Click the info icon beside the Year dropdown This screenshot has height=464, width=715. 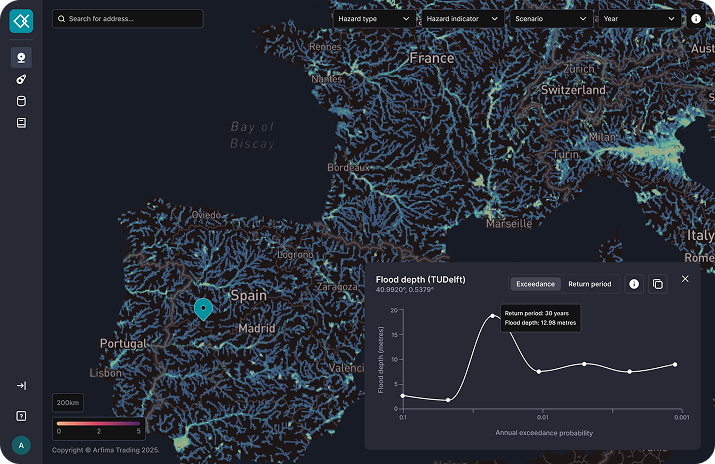696,19
